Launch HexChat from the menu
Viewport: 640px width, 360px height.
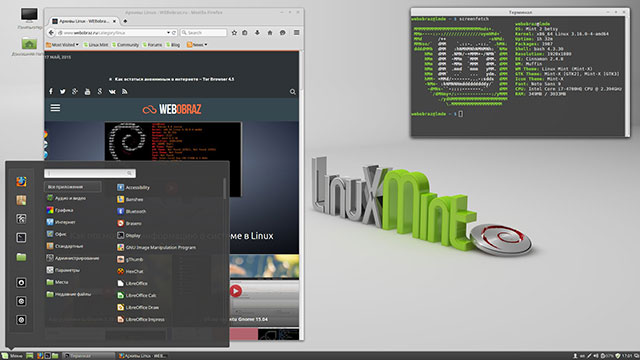click(130, 271)
